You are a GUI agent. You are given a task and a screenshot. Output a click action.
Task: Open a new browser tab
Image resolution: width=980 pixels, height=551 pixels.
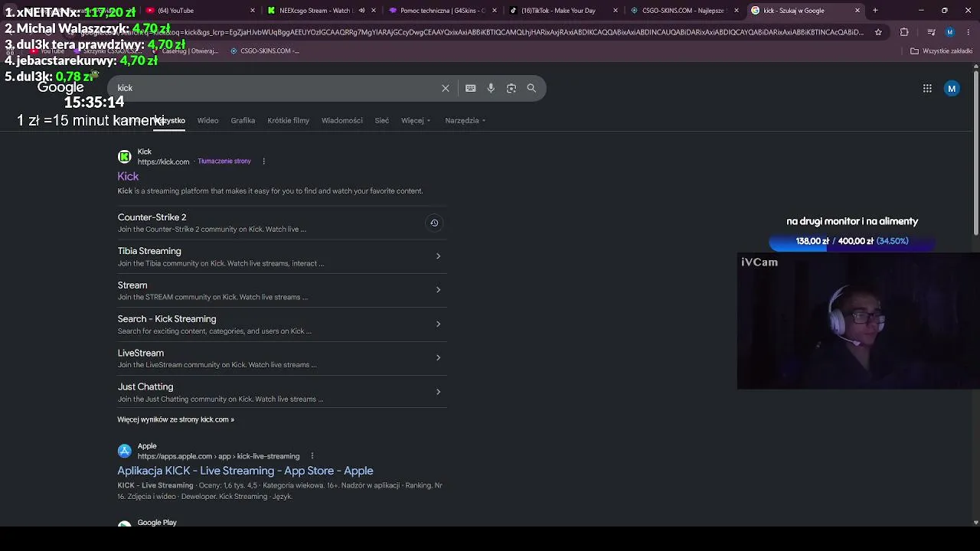[875, 11]
